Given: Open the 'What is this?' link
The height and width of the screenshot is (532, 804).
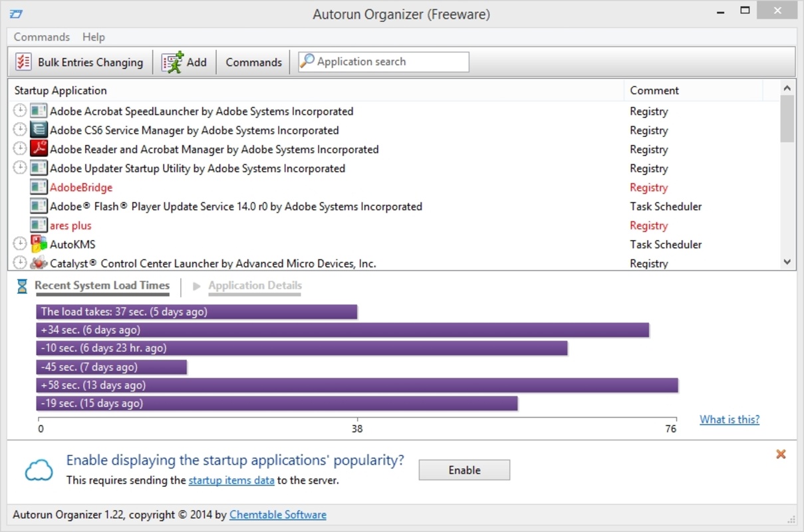Looking at the screenshot, I should click(x=729, y=420).
